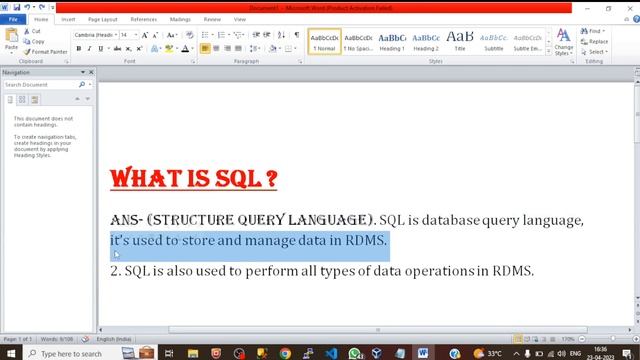Apply the Title style

(460, 42)
